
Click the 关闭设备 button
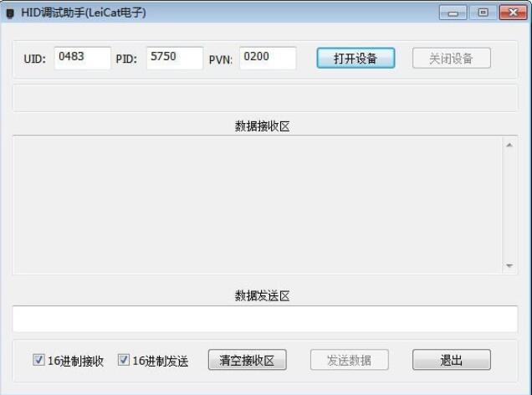(x=451, y=58)
